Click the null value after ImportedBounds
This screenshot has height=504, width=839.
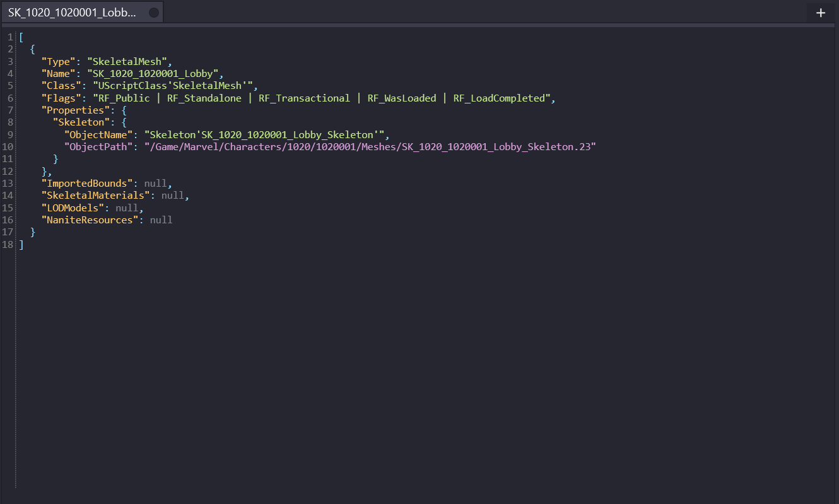[156, 184]
